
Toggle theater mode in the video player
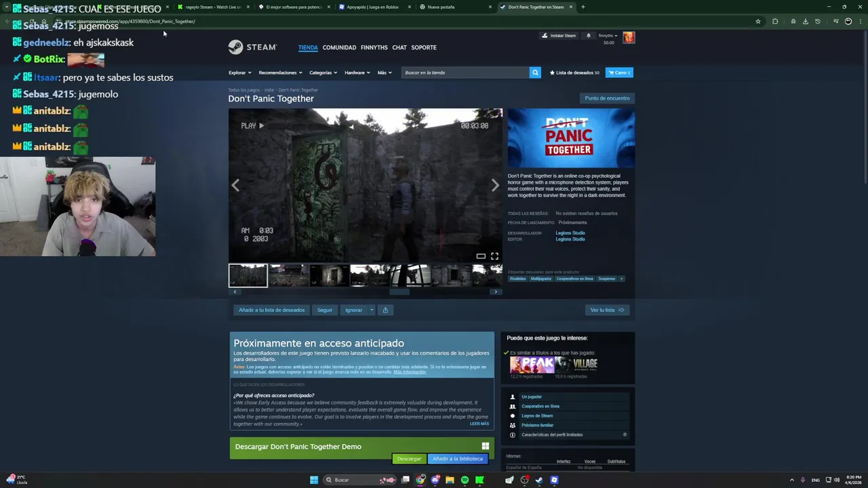(481, 256)
